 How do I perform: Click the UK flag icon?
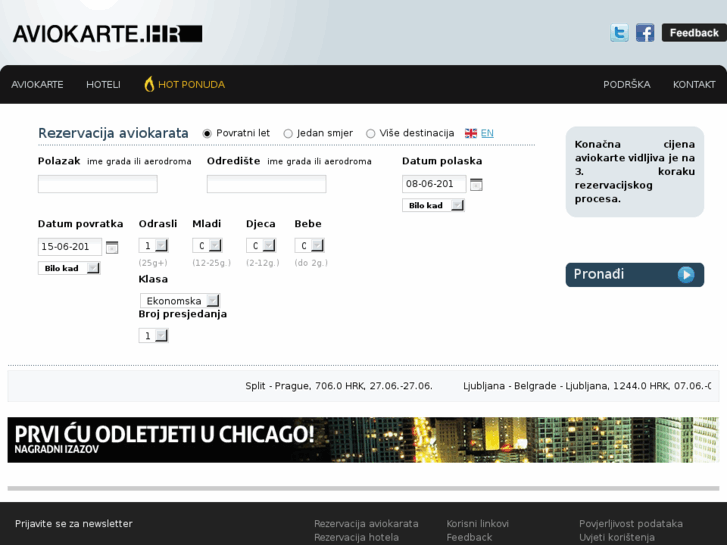(x=471, y=134)
